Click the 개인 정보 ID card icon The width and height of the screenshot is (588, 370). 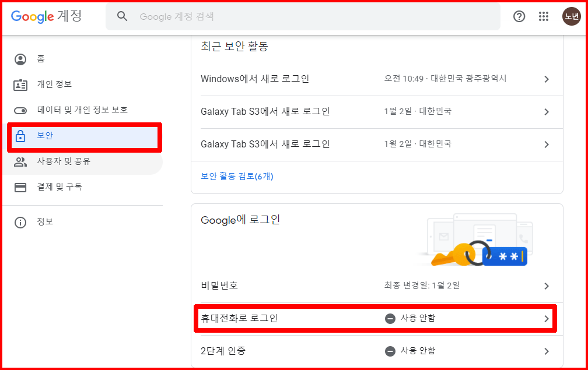(20, 85)
